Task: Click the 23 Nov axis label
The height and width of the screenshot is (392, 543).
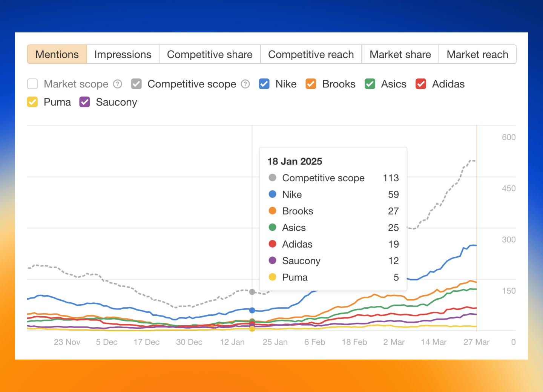Action: pyautogui.click(x=67, y=342)
